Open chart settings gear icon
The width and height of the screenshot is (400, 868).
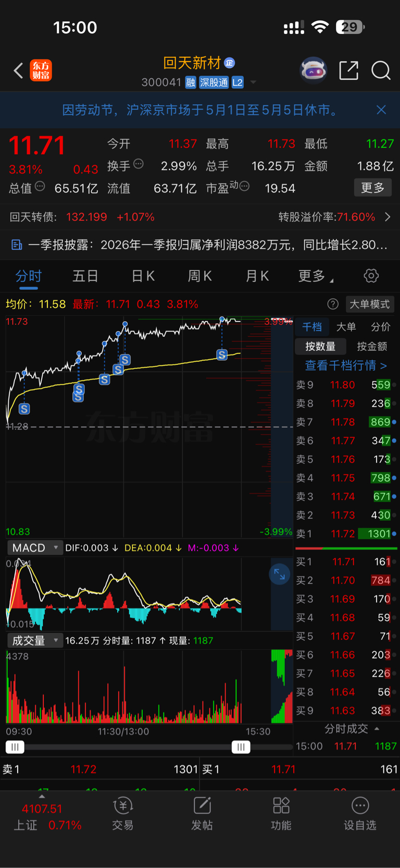pyautogui.click(x=371, y=276)
